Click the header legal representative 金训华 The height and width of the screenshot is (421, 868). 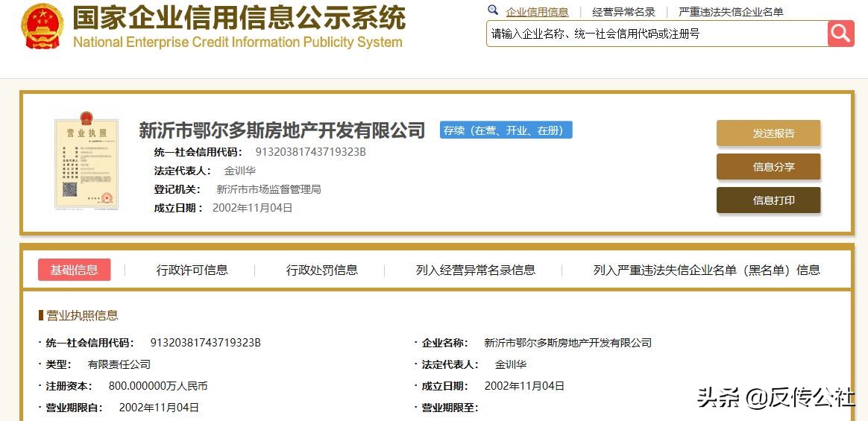[239, 171]
